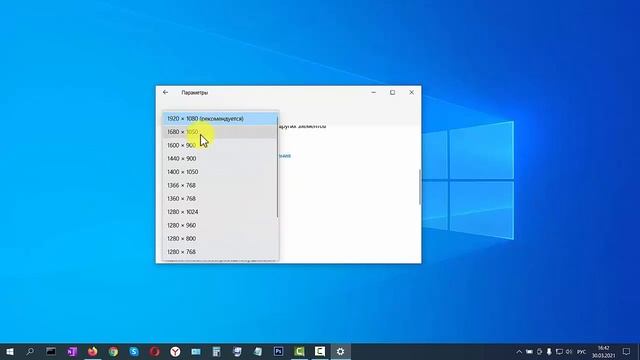This screenshot has height=360, width=640.
Task: Maximize the Параметры window
Action: click(393, 93)
